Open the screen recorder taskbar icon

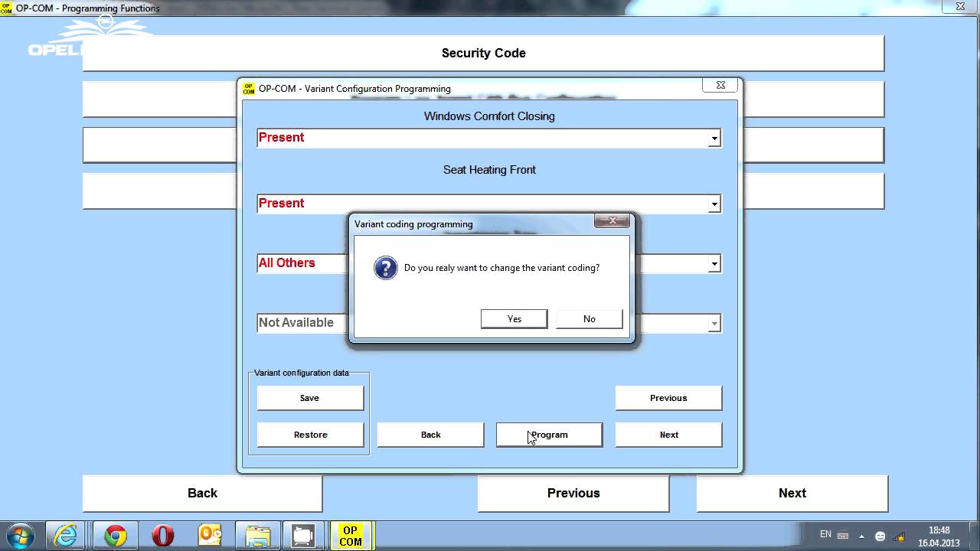tap(304, 536)
